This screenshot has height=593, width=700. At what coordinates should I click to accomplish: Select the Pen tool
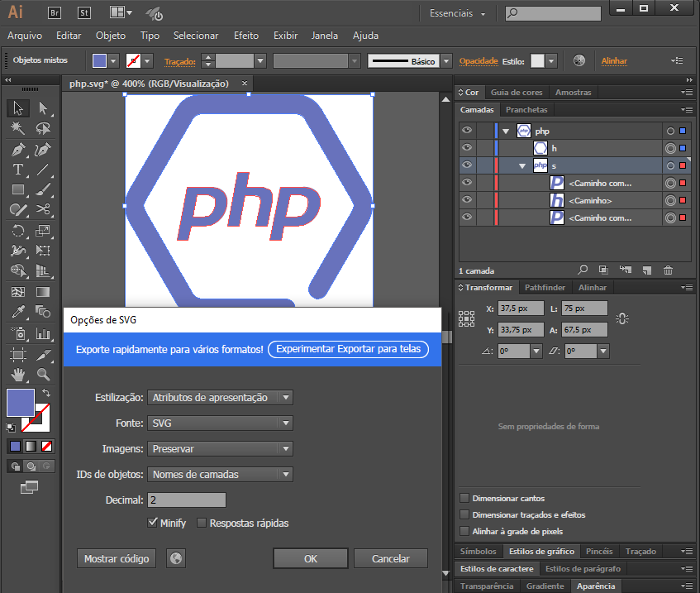[x=18, y=149]
